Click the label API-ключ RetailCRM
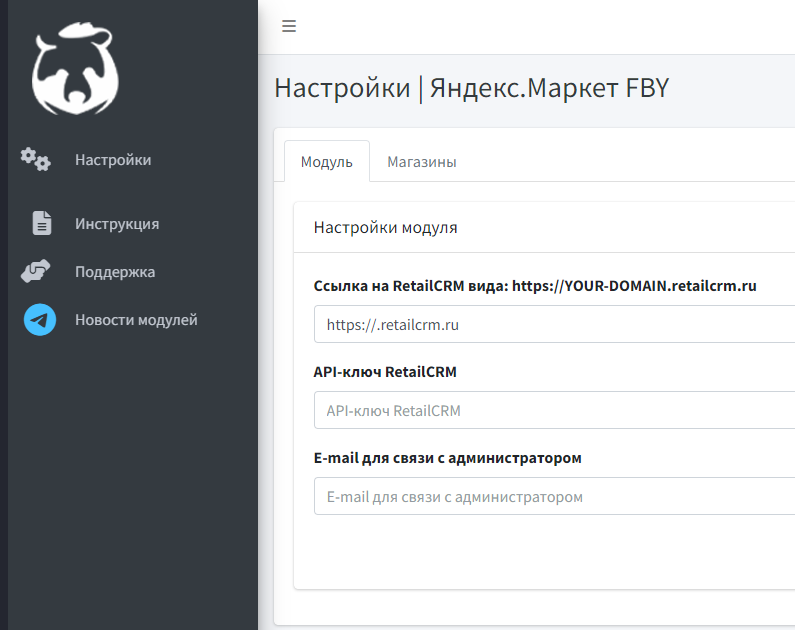 [x=385, y=372]
